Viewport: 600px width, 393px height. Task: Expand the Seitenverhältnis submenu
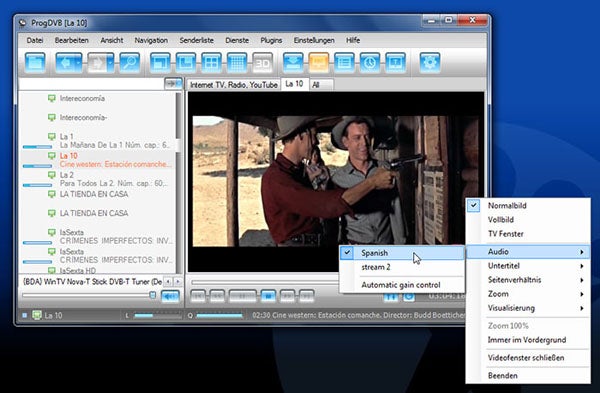(x=528, y=280)
